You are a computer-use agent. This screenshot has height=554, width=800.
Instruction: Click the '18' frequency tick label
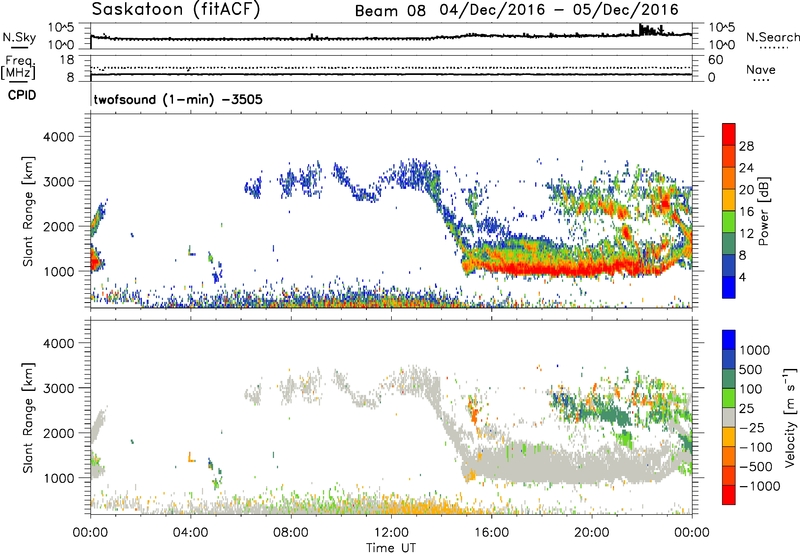pyautogui.click(x=66, y=60)
